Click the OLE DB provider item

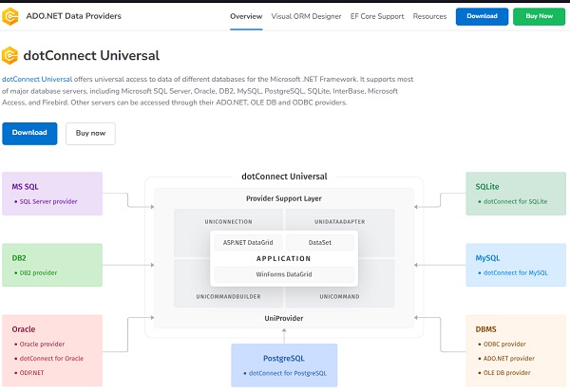(506, 373)
